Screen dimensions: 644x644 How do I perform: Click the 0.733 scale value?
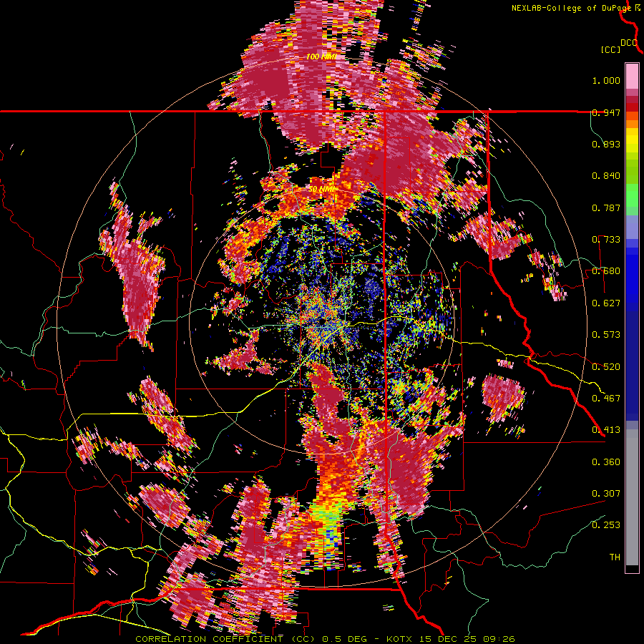(606, 240)
